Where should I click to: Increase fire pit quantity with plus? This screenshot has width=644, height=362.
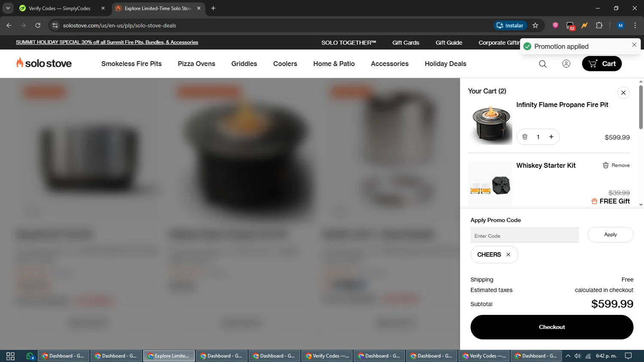[551, 137]
